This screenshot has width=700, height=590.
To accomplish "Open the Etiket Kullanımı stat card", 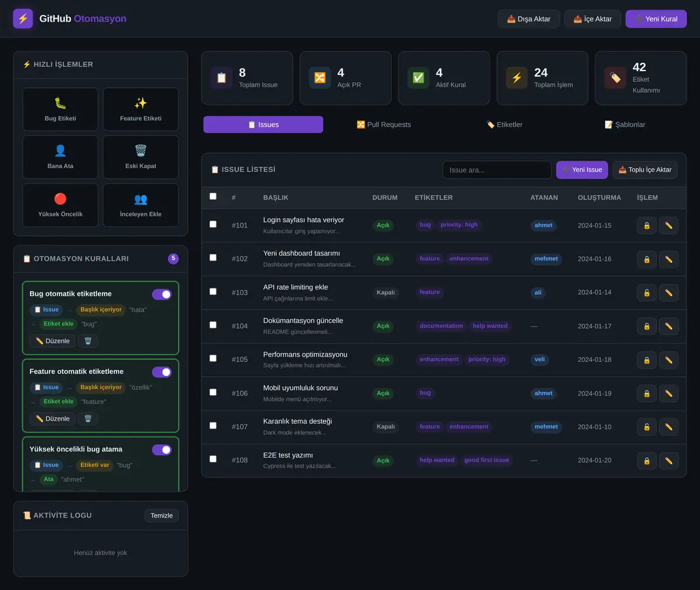I will [x=640, y=78].
